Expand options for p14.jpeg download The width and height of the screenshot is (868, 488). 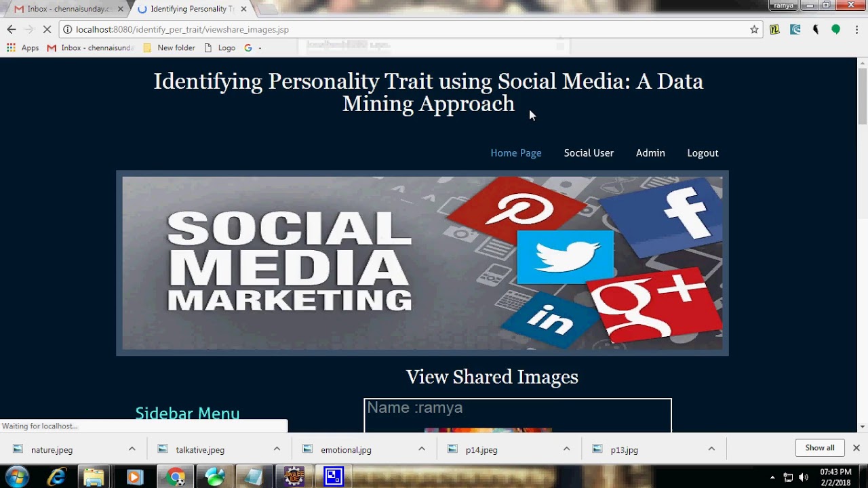pos(566,449)
